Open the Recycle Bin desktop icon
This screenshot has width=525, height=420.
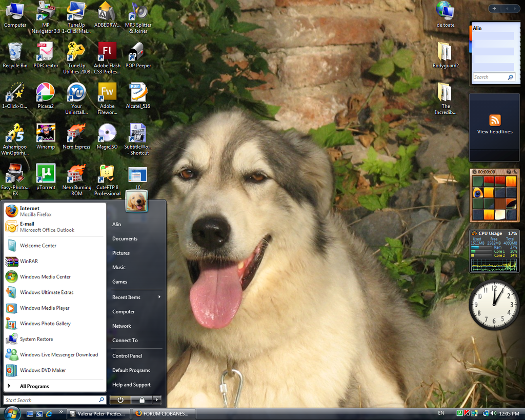(x=15, y=55)
